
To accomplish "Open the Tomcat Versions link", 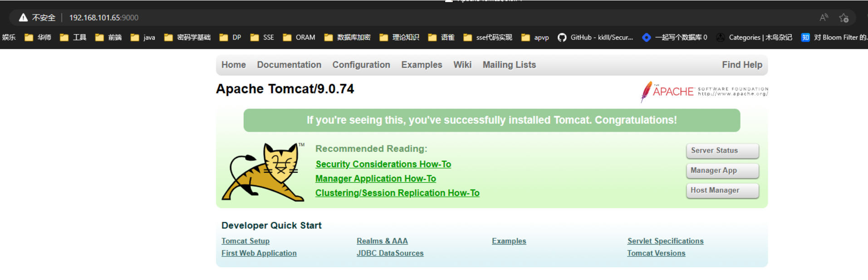I will click(656, 253).
